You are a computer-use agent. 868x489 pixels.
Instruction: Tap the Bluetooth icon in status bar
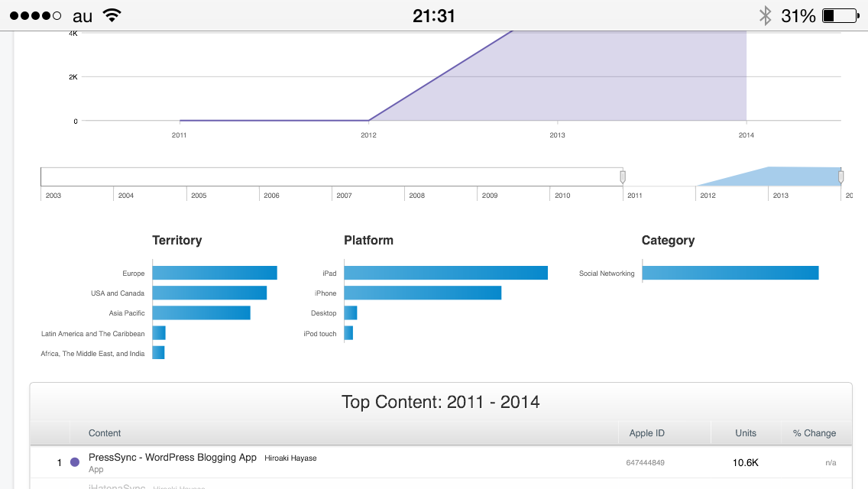[765, 15]
